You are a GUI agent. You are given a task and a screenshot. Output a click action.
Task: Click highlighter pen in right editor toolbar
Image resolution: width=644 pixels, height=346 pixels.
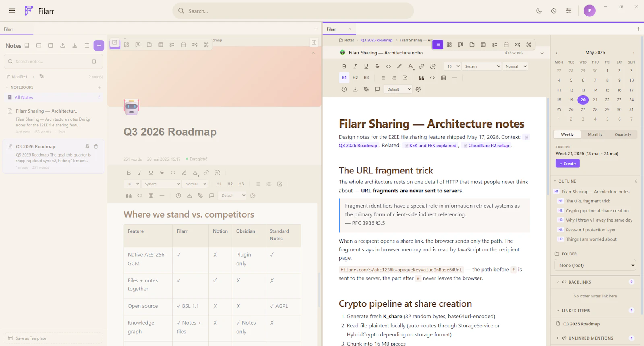(399, 66)
